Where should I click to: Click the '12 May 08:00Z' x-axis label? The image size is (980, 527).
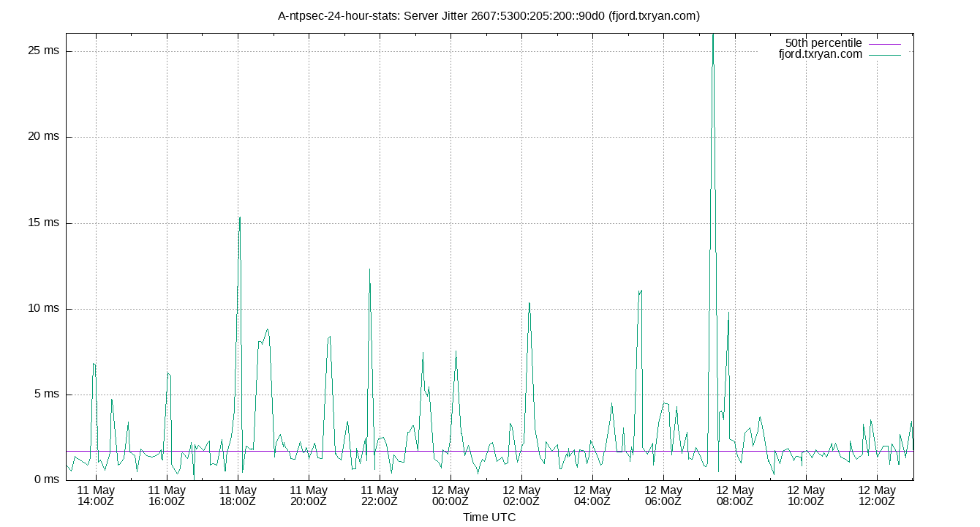735,496
